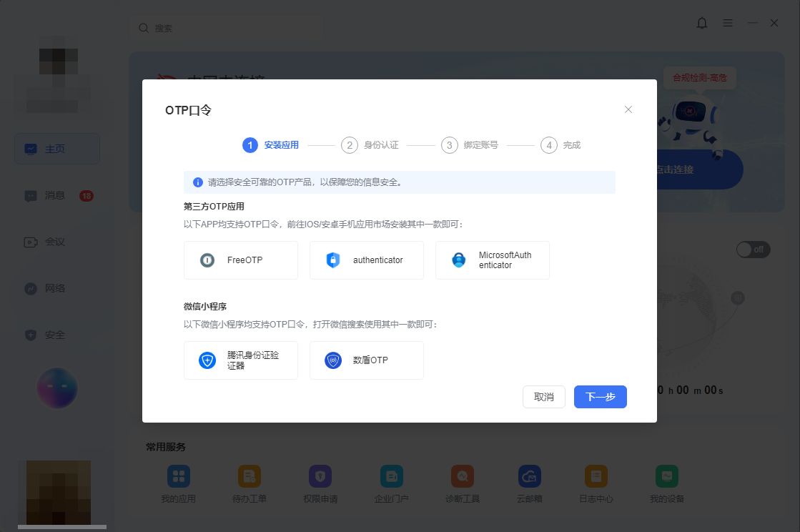The image size is (800, 532).
Task: Toggle the off switch on
Action: pyautogui.click(x=753, y=250)
